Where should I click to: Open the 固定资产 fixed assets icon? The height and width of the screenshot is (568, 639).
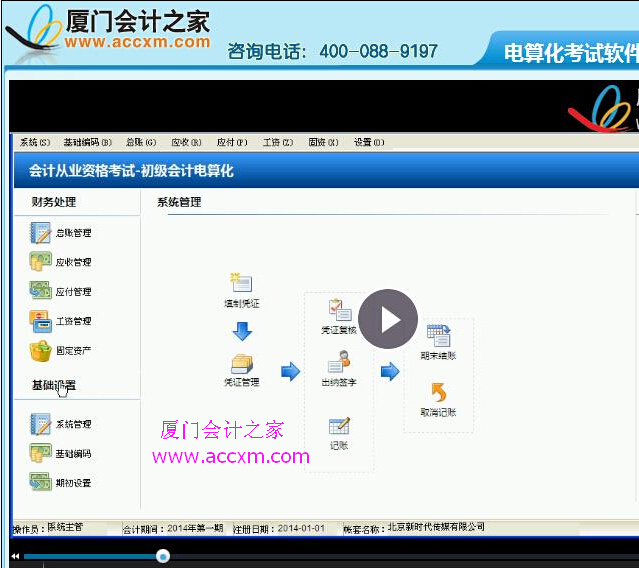pyautogui.click(x=41, y=351)
